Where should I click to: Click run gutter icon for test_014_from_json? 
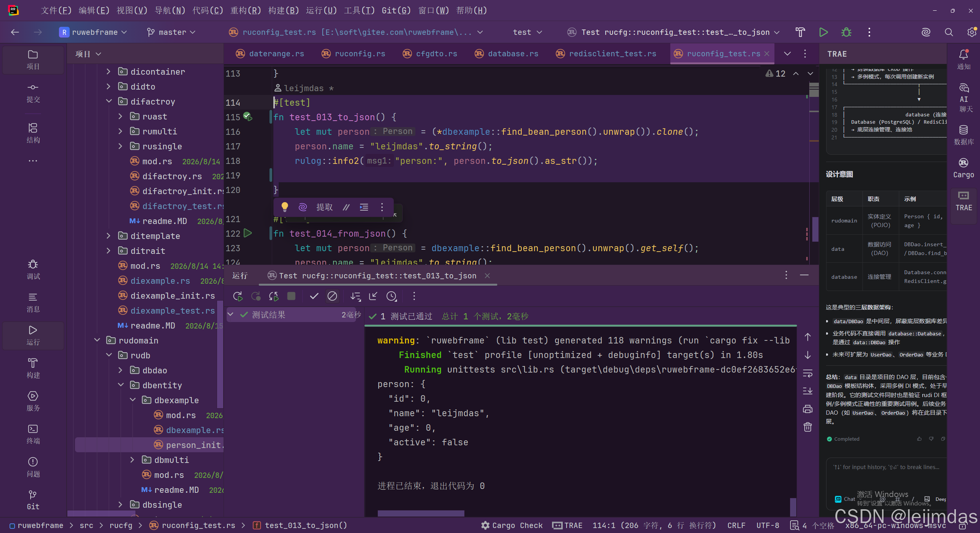tap(248, 233)
